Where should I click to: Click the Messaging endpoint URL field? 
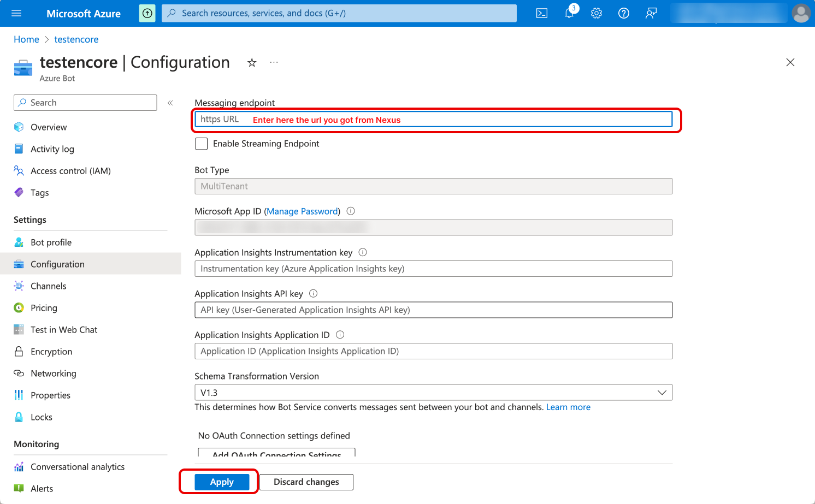tap(434, 119)
